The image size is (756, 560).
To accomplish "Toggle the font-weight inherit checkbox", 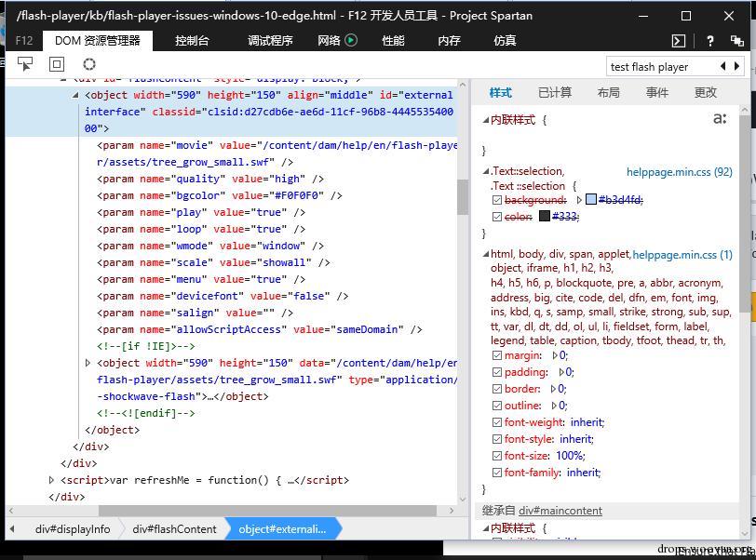I will pyautogui.click(x=496, y=422).
